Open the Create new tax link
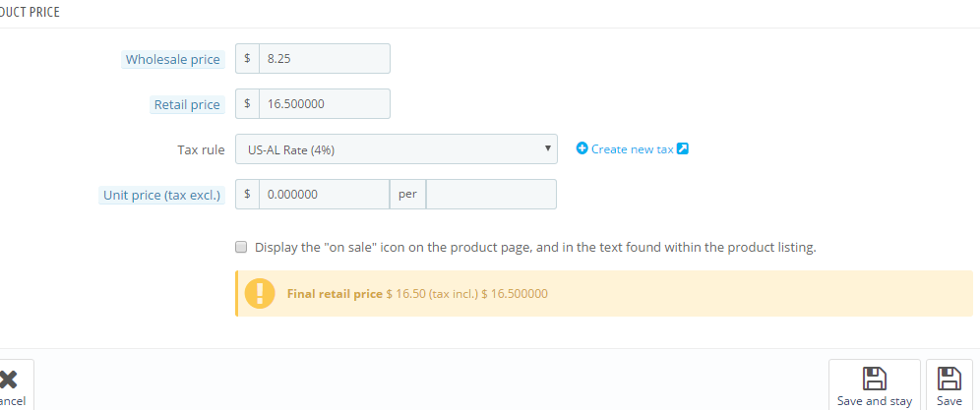 (x=632, y=149)
